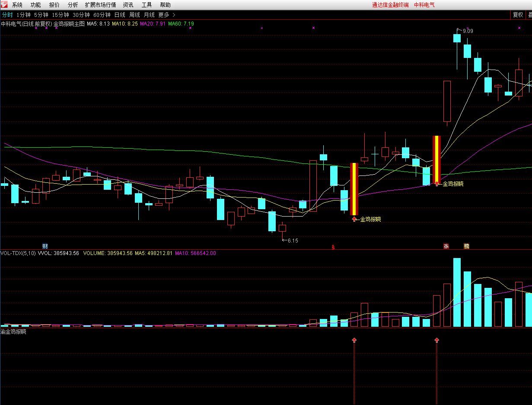The image size is (532, 405).
Task: Click the second red arrow in sub-indicator panel
Action: tap(436, 340)
